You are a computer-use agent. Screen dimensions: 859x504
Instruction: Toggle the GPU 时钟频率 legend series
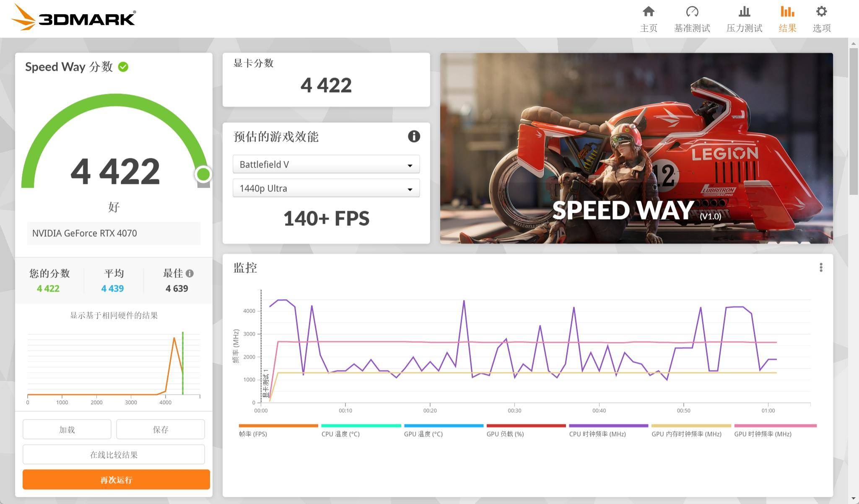(775, 431)
